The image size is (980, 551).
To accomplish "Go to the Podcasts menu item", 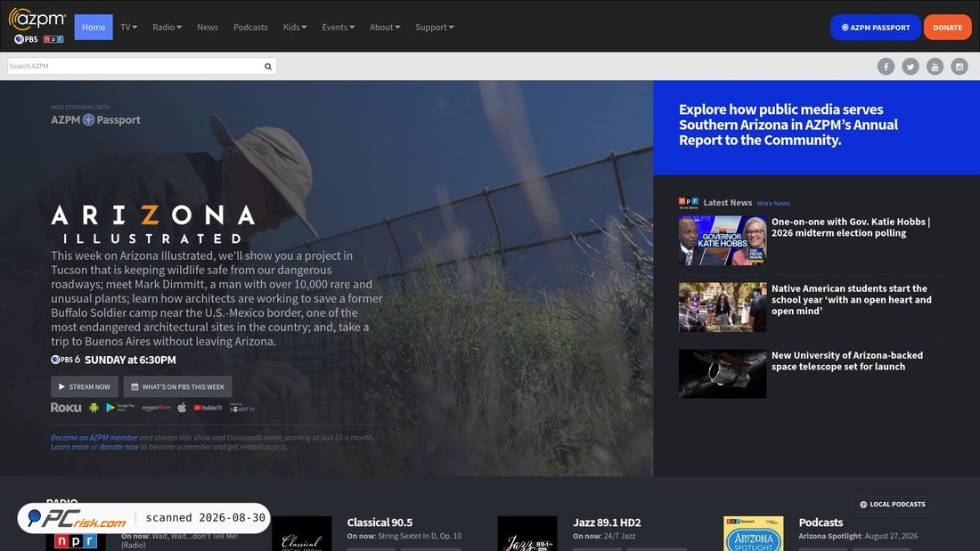I will tap(250, 27).
